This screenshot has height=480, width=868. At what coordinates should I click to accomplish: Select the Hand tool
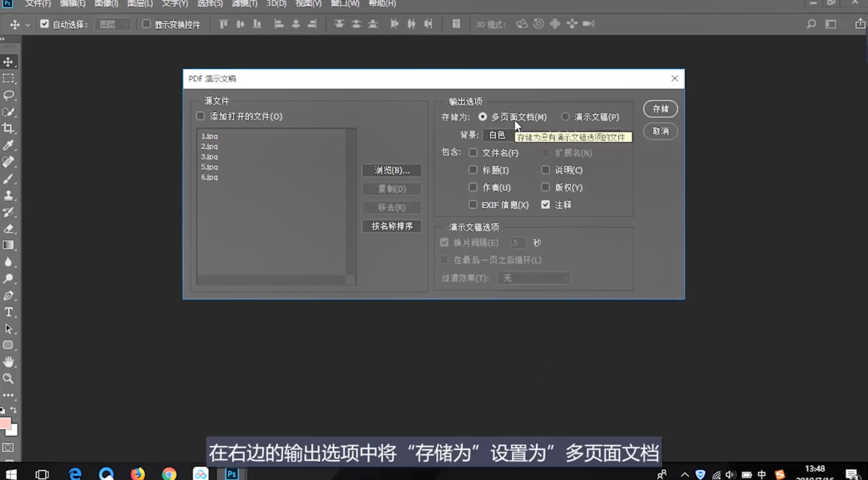(x=8, y=362)
